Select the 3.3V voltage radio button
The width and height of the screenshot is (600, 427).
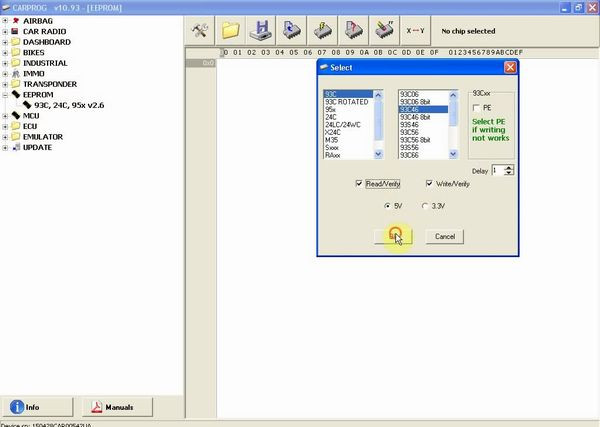pyautogui.click(x=425, y=206)
